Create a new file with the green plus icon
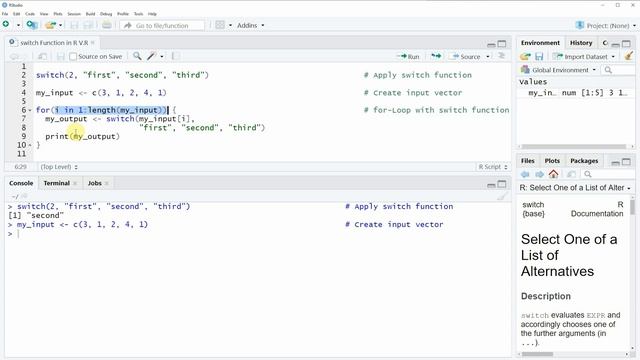The width and height of the screenshot is (640, 360). pyautogui.click(x=6, y=25)
